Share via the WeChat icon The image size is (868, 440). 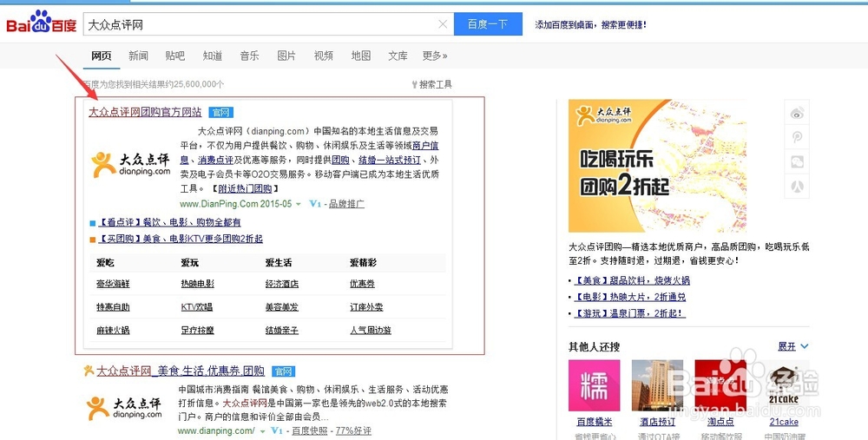[797, 161]
